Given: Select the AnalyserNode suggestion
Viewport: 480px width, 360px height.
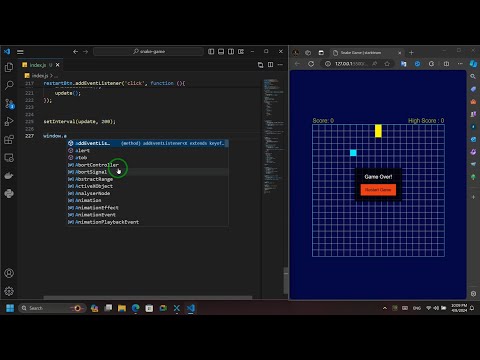Looking at the screenshot, I should (148, 193).
